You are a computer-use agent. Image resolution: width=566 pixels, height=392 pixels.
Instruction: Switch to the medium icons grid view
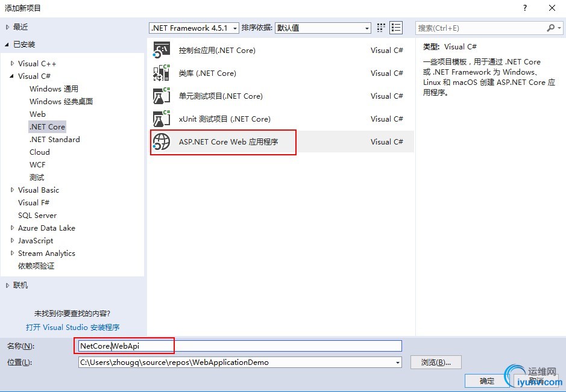point(381,28)
